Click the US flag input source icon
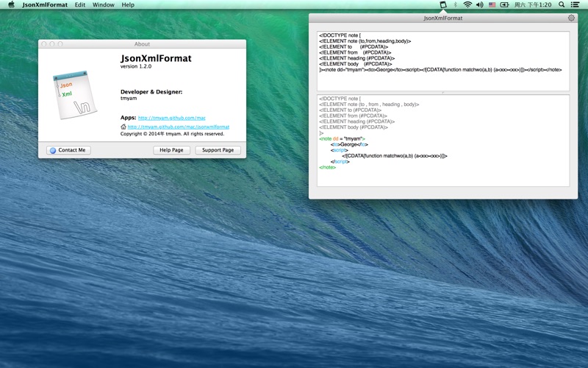 coord(492,4)
